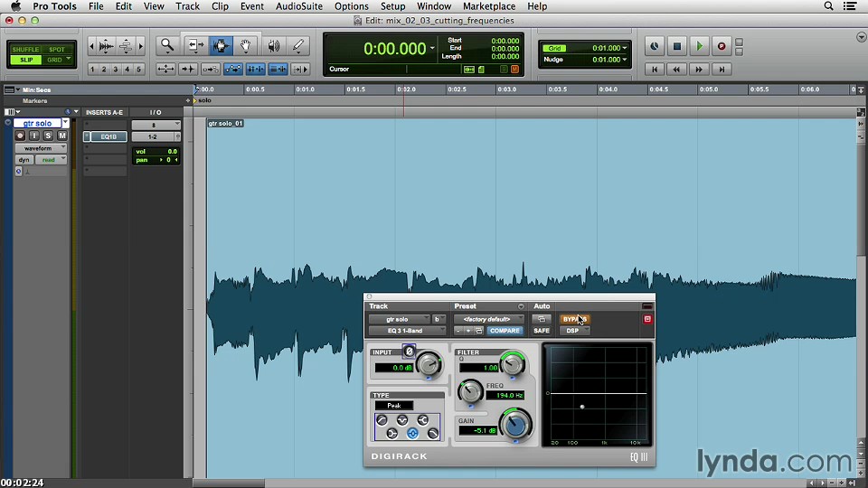Image resolution: width=868 pixels, height=488 pixels.
Task: Select the Grabber hand tool
Action: pos(245,45)
